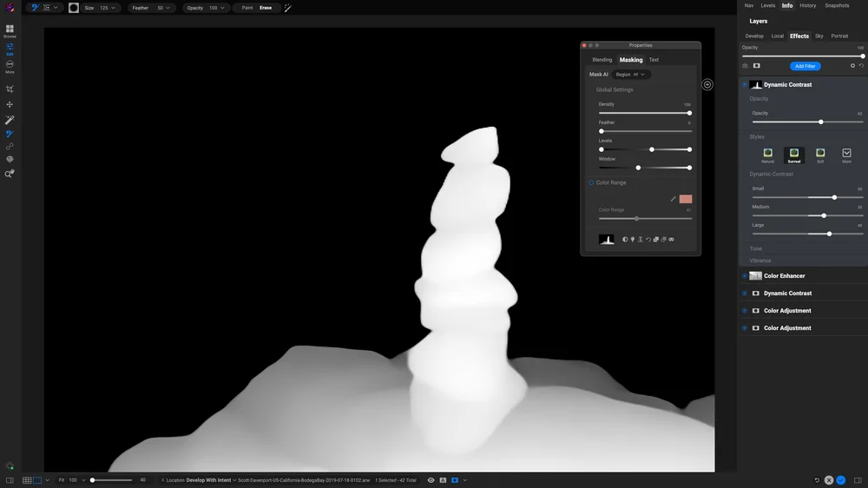The image size is (868, 488).
Task: Expand the Tone section
Action: click(x=756, y=248)
